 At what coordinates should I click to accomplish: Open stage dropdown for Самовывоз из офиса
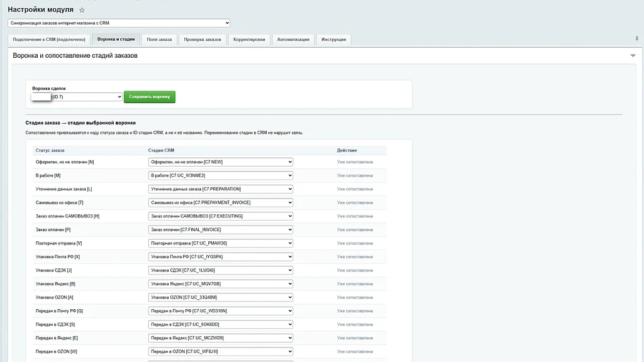(x=221, y=203)
